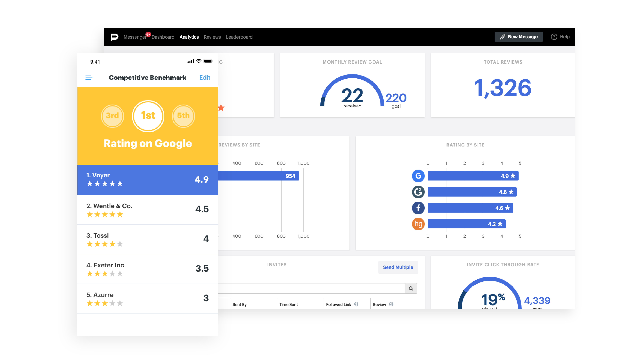629x364 pixels.
Task: Click the magnifier search button
Action: 411,288
